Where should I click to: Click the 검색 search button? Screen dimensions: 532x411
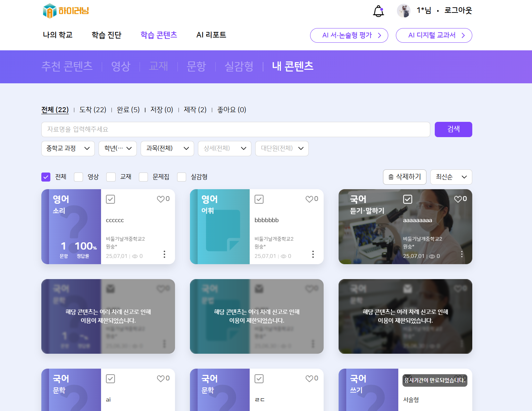pyautogui.click(x=453, y=129)
